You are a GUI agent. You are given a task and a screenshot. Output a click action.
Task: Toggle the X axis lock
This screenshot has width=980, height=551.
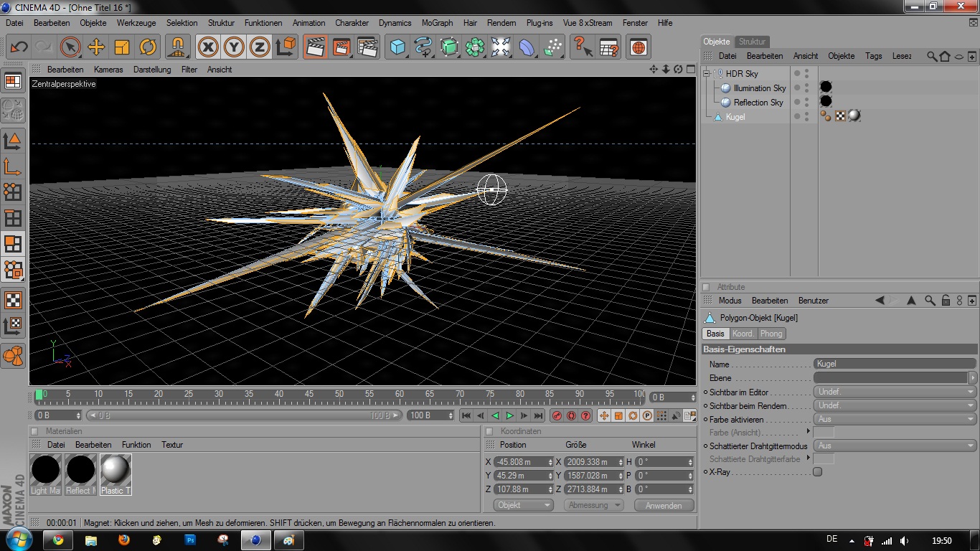(208, 47)
